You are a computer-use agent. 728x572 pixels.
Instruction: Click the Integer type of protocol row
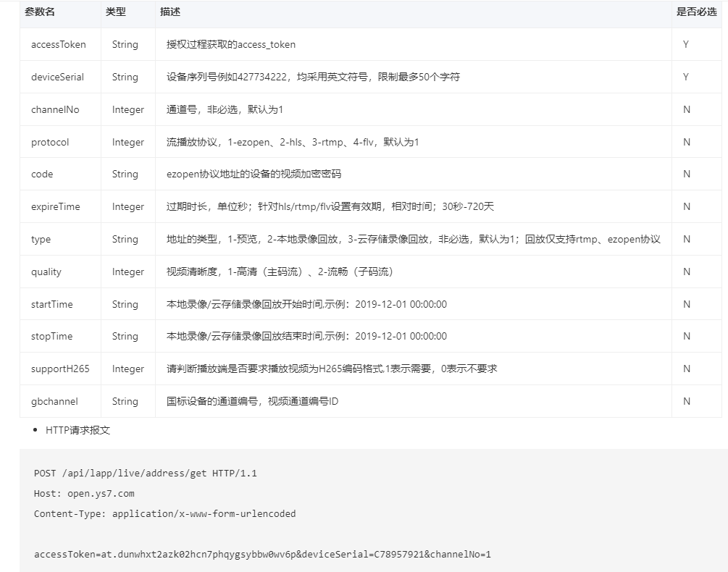128,142
